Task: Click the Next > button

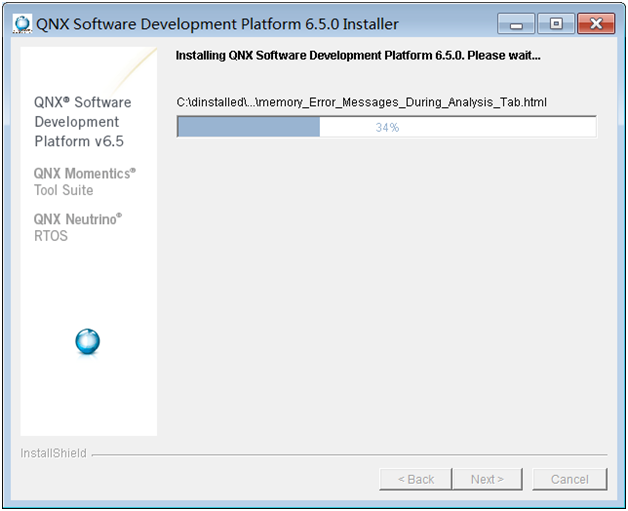Action: pos(487,479)
